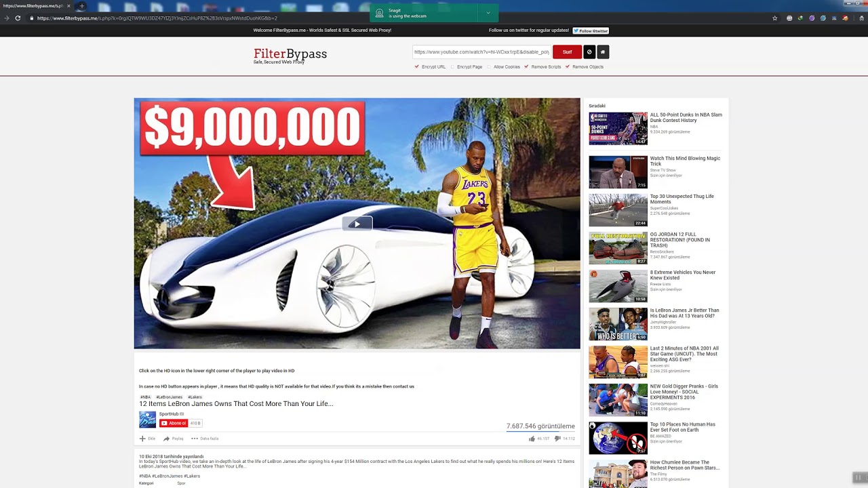Image resolution: width=868 pixels, height=488 pixels.
Task: Click the circular block icon beside Surf
Action: 589,52
